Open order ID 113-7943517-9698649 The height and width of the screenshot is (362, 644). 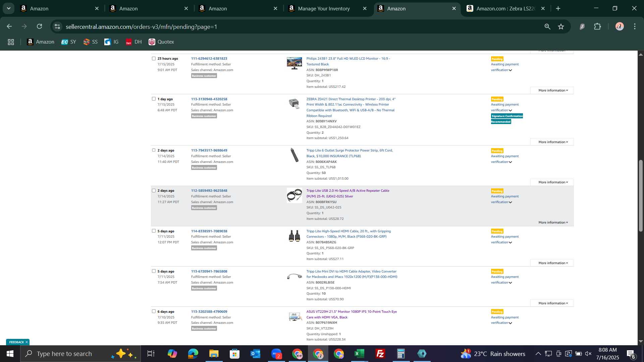pyautogui.click(x=209, y=150)
